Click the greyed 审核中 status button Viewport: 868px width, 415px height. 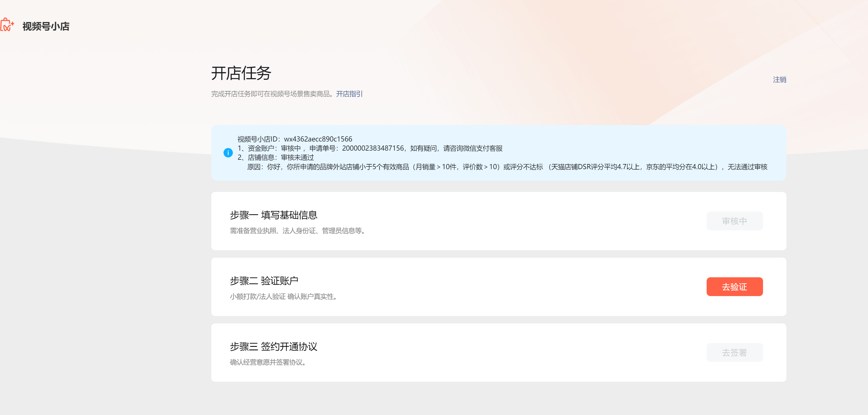[x=734, y=221]
